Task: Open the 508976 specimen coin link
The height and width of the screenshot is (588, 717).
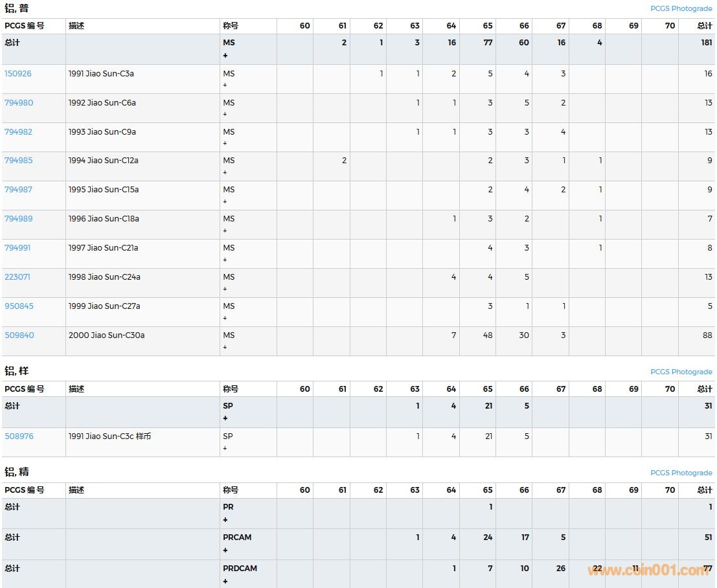Action: click(19, 436)
